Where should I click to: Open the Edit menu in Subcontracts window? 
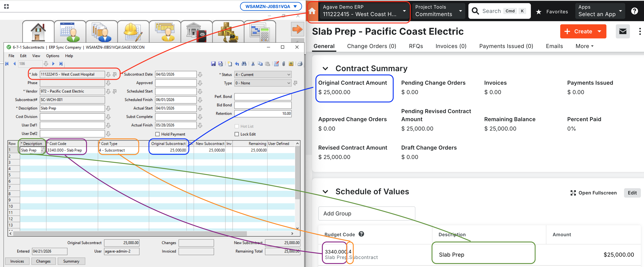click(23, 56)
